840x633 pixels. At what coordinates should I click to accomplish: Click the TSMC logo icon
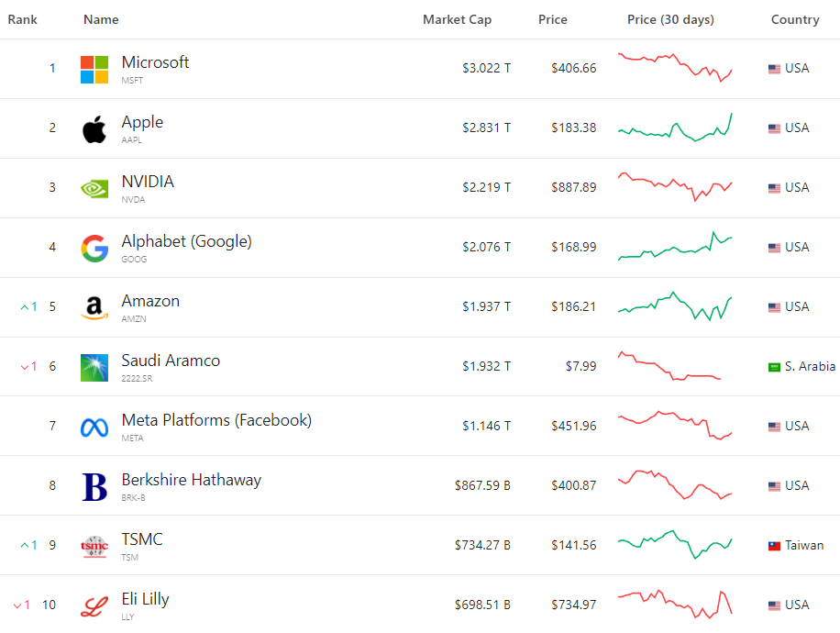coord(94,547)
